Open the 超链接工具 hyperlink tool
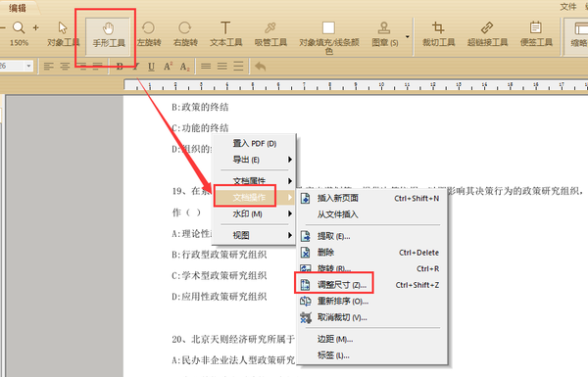The width and height of the screenshot is (588, 377). coord(487,34)
